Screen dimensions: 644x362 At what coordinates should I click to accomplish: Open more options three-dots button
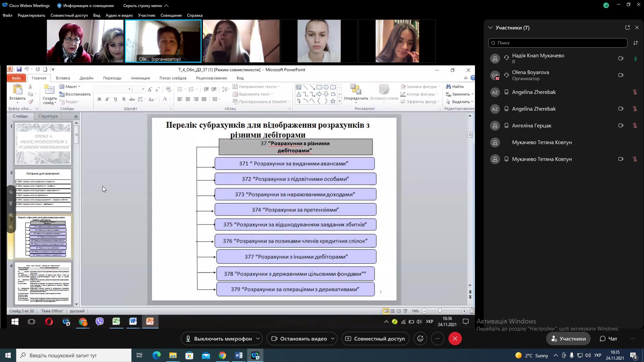click(438, 339)
